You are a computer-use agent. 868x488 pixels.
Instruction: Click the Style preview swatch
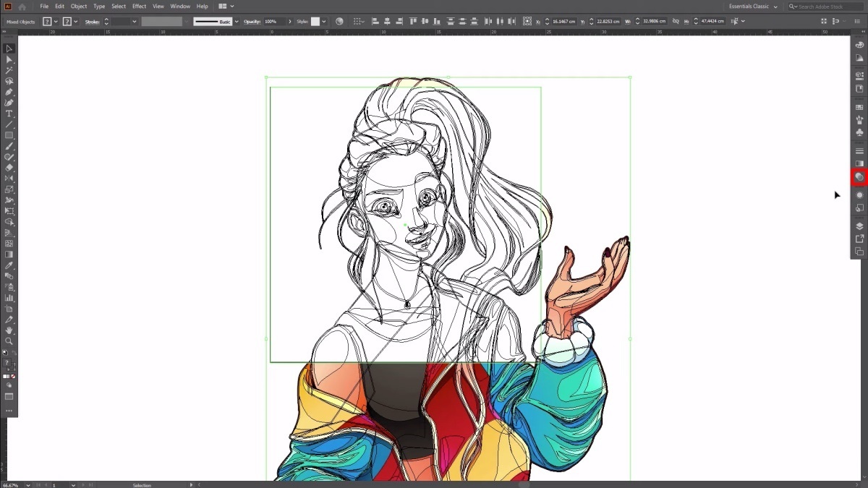315,22
